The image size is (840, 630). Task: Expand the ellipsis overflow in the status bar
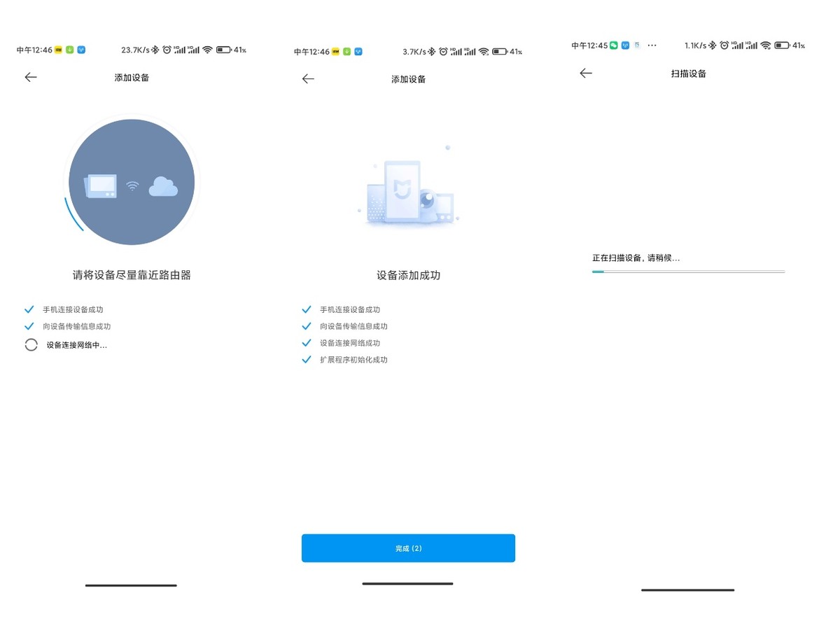[651, 45]
